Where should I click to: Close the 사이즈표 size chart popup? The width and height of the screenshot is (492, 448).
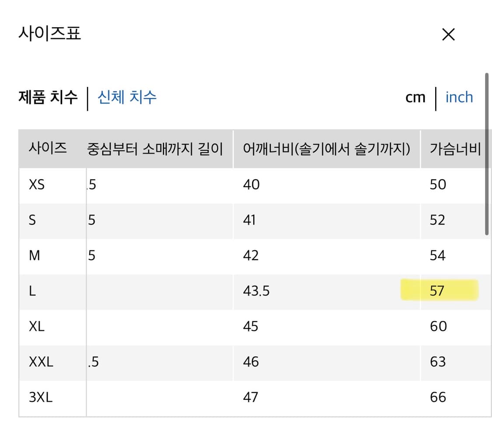(x=448, y=34)
